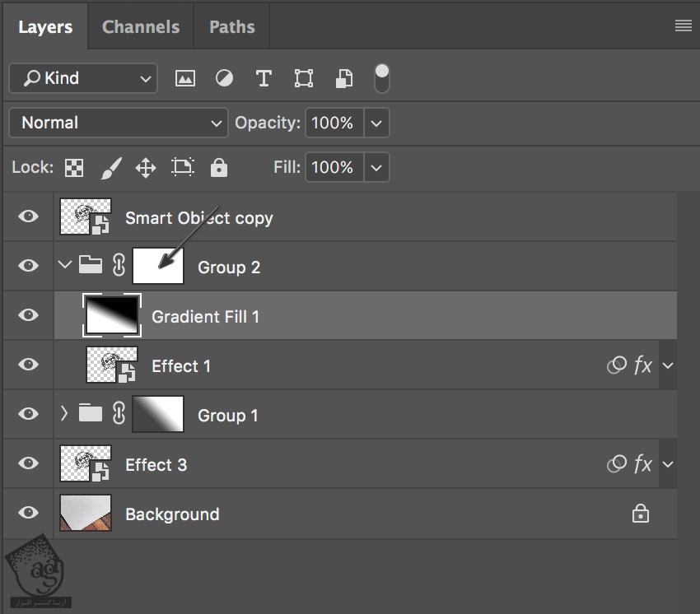Filter for smart objects icon
The image size is (700, 614).
(344, 78)
